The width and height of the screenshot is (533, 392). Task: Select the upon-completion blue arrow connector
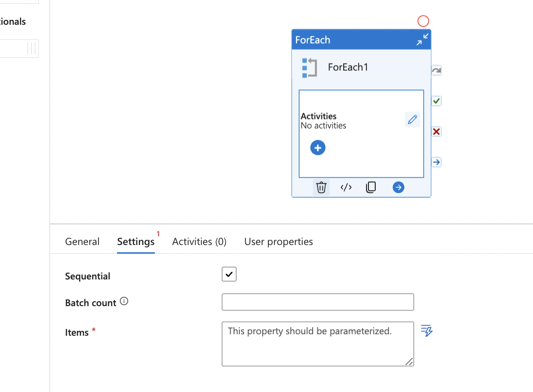point(436,162)
